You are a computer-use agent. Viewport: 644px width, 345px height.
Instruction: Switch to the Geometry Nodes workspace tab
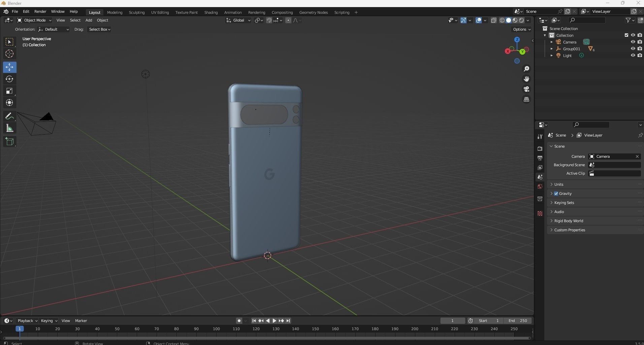[x=313, y=12]
